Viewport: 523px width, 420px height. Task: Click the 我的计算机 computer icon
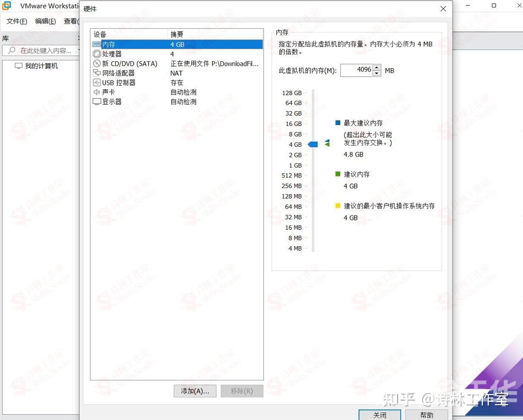click(17, 66)
